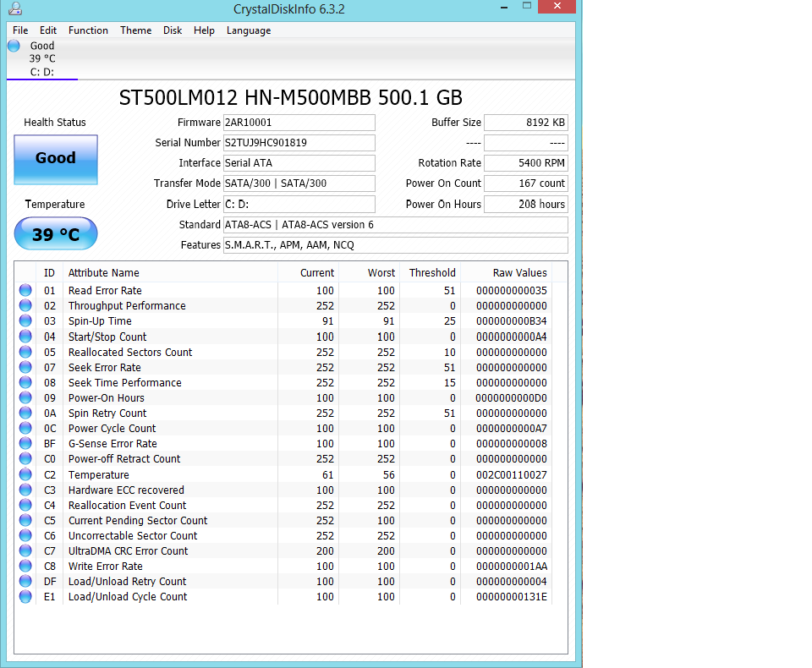Click status orb for Reallocated Sectors Count

point(25,352)
